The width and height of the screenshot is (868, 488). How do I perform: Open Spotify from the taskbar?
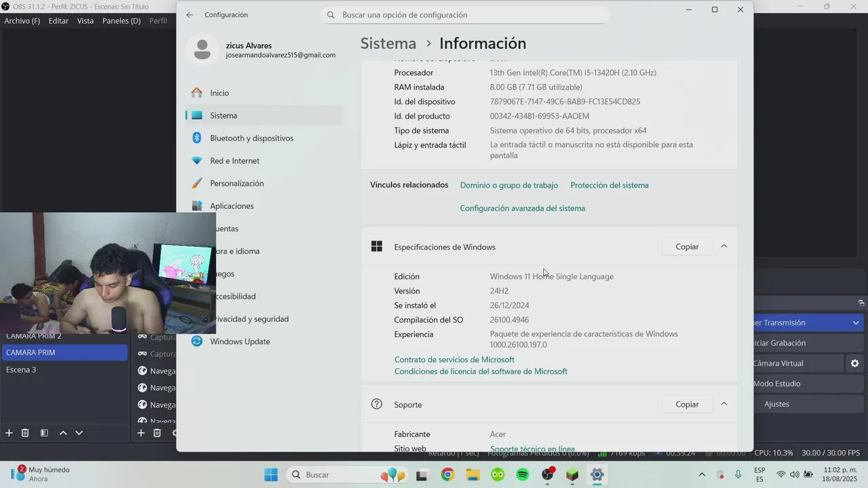(523, 474)
